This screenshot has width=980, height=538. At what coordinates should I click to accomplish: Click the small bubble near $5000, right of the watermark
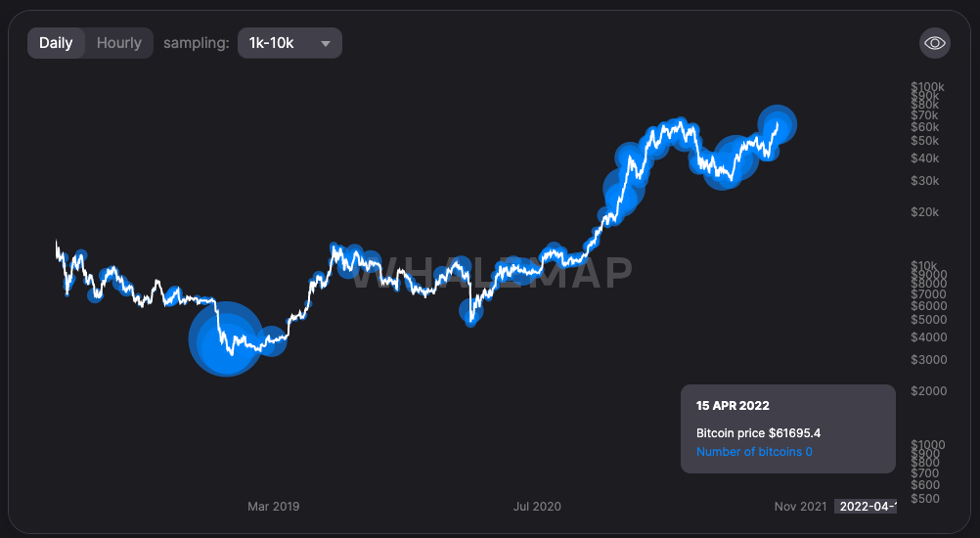(x=472, y=312)
